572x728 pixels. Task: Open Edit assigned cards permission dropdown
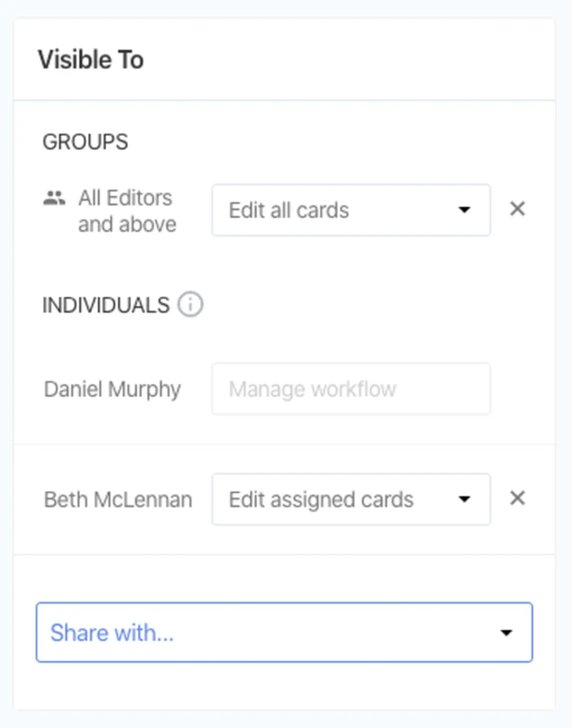(x=351, y=499)
